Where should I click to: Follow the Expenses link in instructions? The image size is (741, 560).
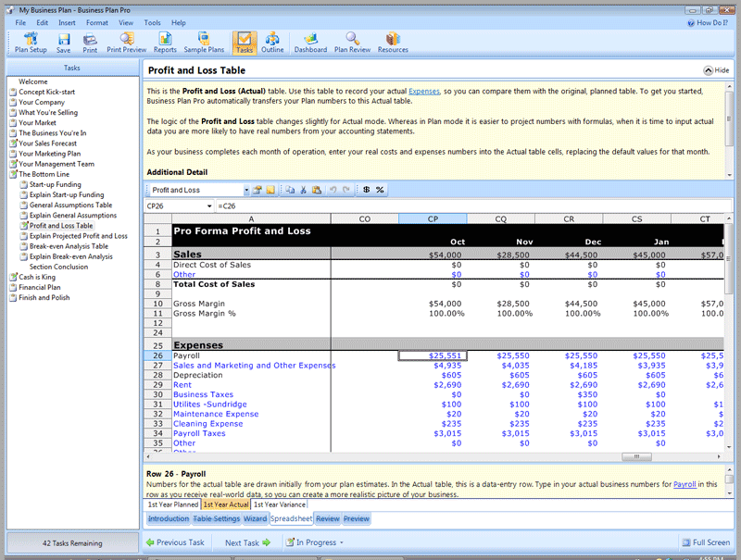(x=424, y=92)
